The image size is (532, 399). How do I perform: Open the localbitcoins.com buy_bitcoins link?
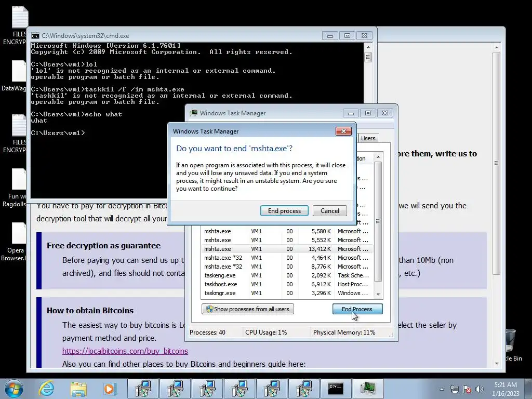(125, 351)
